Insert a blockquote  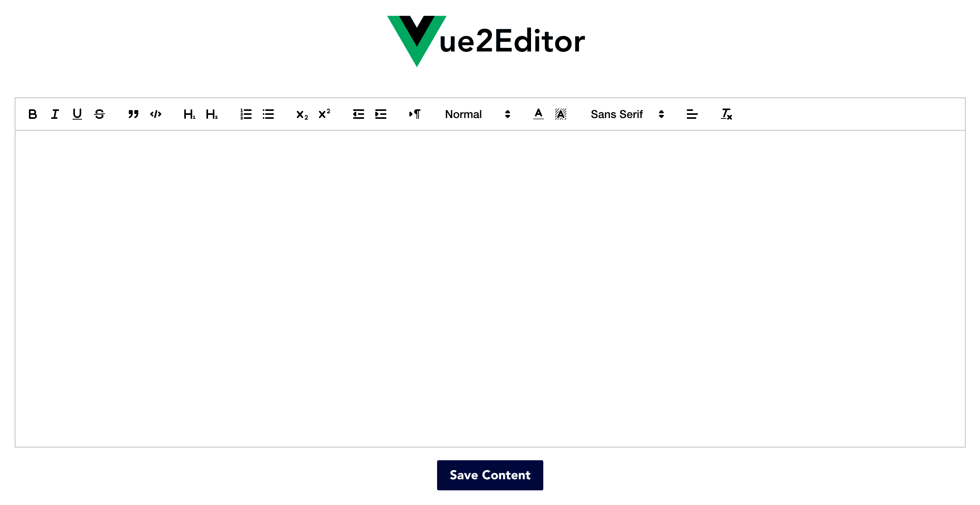[x=132, y=114]
